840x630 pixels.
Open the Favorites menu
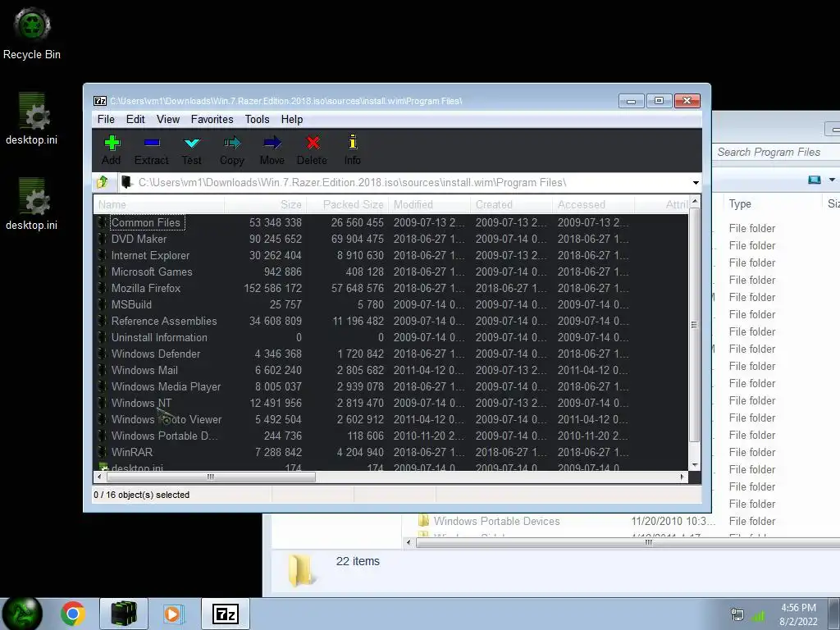click(x=212, y=119)
